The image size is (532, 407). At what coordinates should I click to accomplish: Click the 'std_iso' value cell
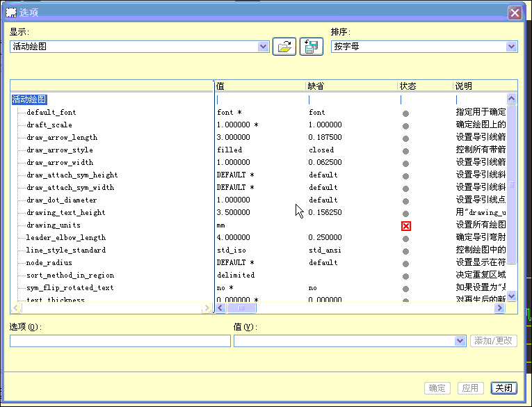coord(232,250)
